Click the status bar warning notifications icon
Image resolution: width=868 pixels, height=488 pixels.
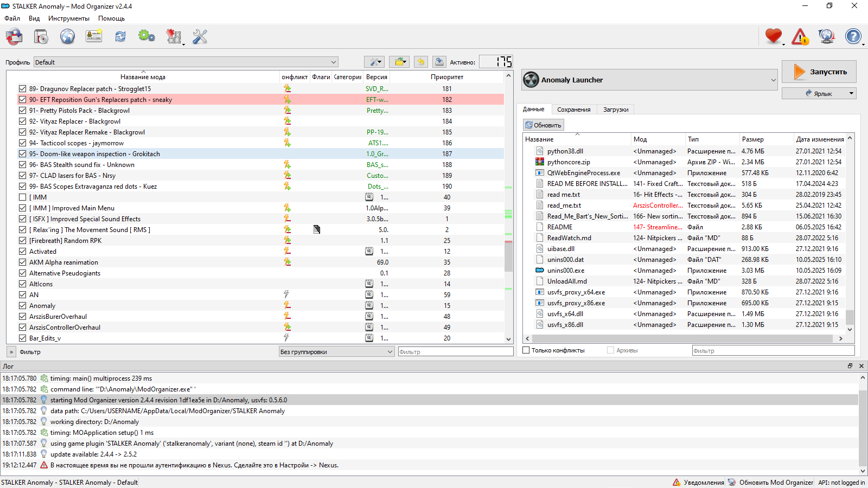pyautogui.click(x=676, y=482)
